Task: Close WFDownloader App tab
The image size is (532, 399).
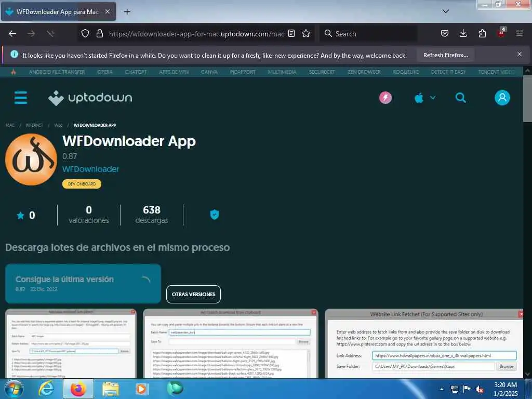Action: tap(108, 11)
